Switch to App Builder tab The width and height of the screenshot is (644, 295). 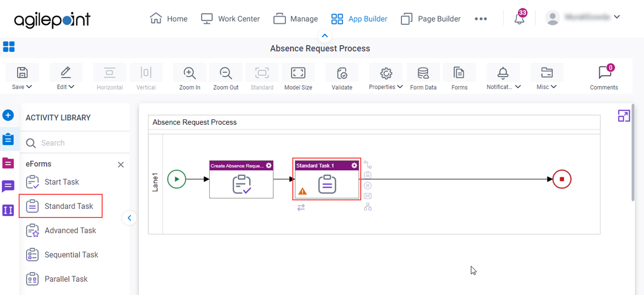coord(359,19)
